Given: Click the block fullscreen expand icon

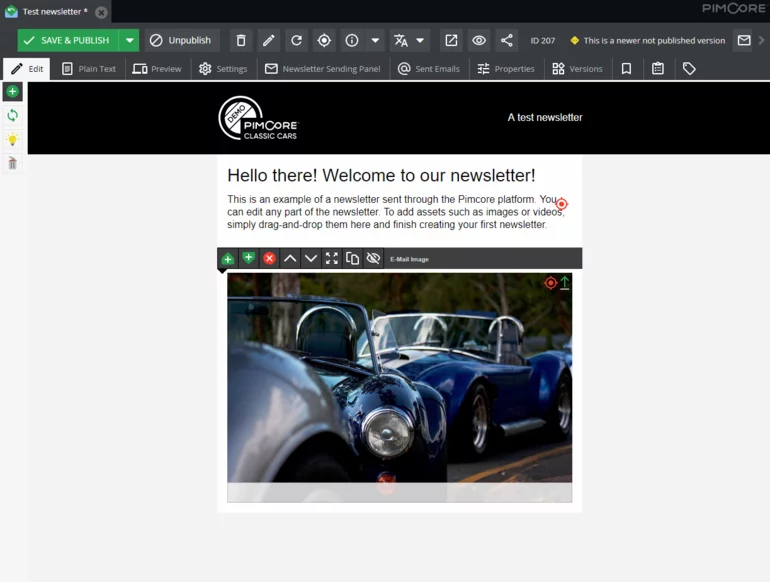Looking at the screenshot, I should click(331, 258).
